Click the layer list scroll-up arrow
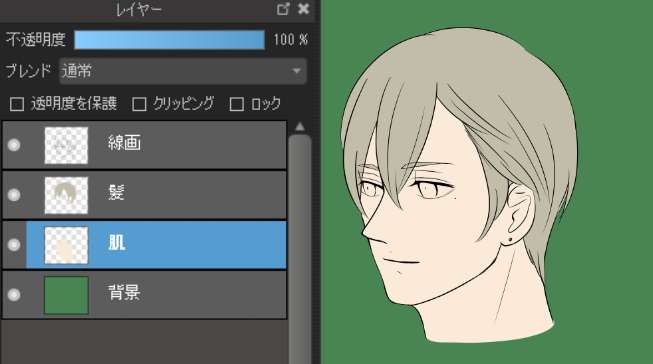The height and width of the screenshot is (364, 653). (x=299, y=127)
